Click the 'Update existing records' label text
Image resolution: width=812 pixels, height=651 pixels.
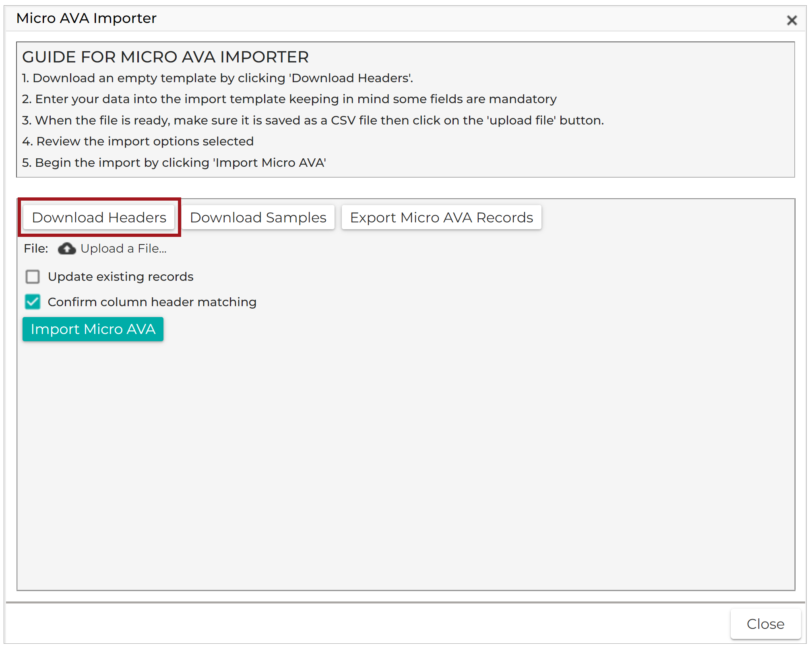click(121, 277)
